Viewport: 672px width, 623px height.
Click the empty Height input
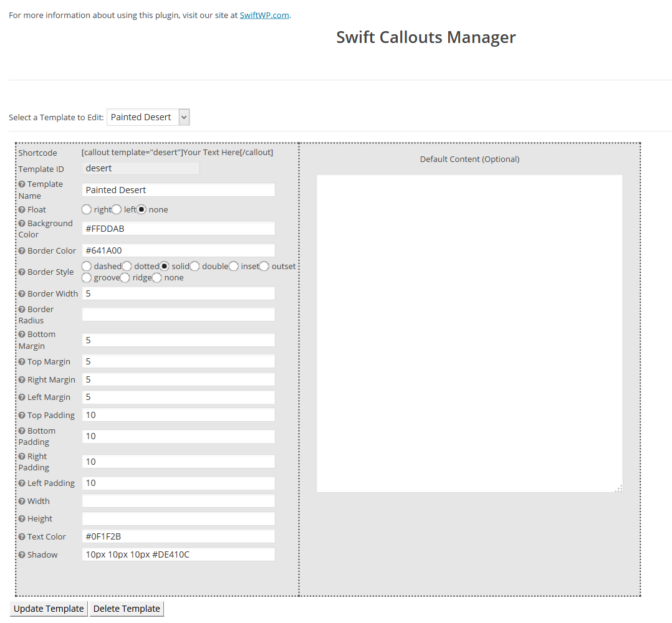[x=178, y=518]
